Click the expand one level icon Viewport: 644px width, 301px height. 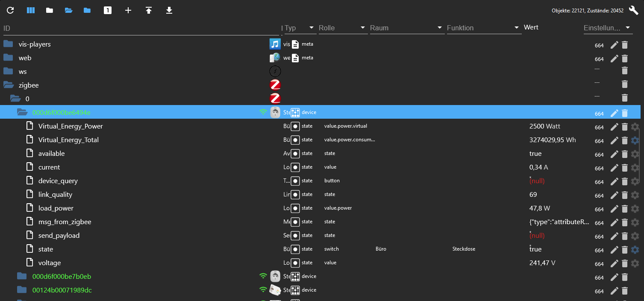click(108, 10)
